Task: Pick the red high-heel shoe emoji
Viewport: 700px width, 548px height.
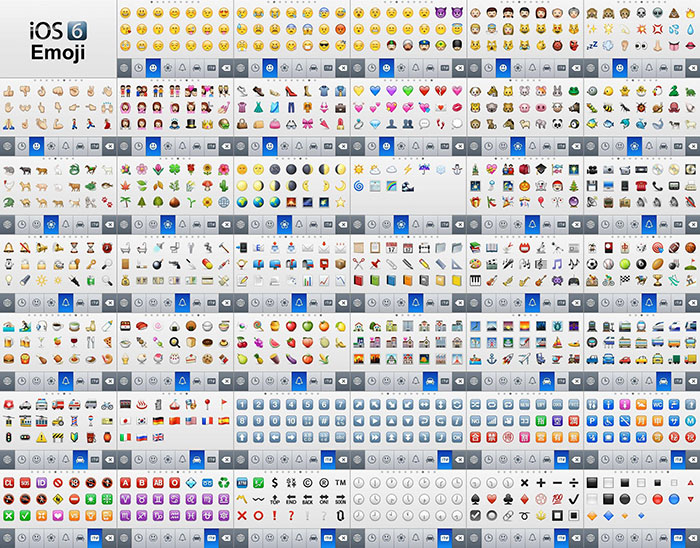Action: pos(291,91)
